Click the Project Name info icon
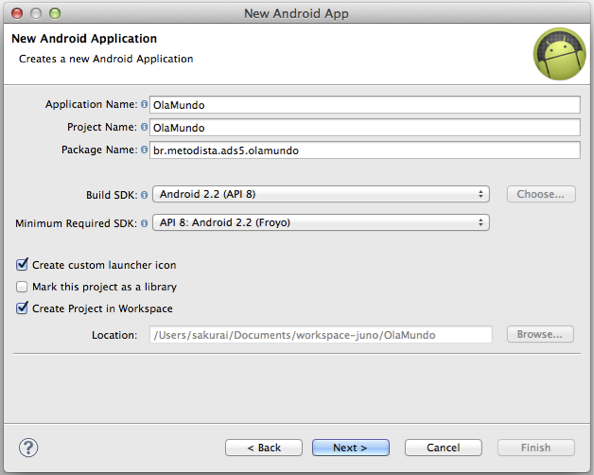Image resolution: width=594 pixels, height=475 pixels. (x=144, y=127)
